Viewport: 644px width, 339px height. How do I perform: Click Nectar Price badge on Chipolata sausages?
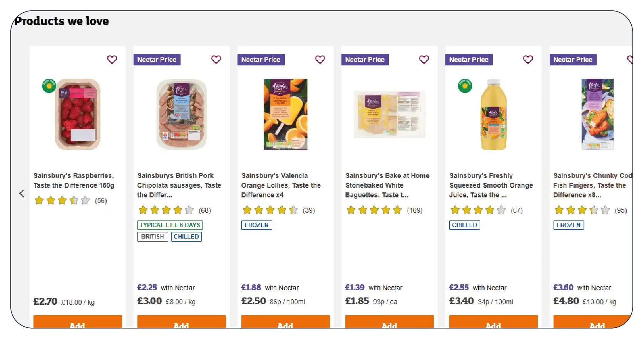pyautogui.click(x=157, y=60)
